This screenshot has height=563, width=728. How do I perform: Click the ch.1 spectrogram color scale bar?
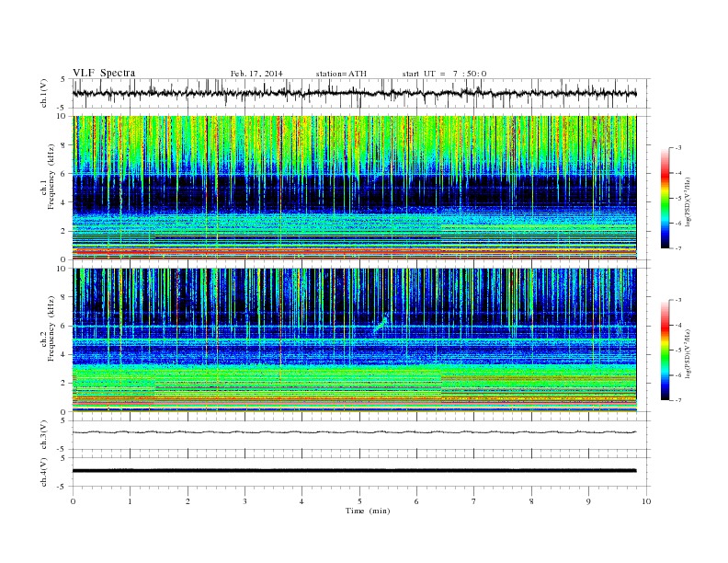pyautogui.click(x=665, y=198)
